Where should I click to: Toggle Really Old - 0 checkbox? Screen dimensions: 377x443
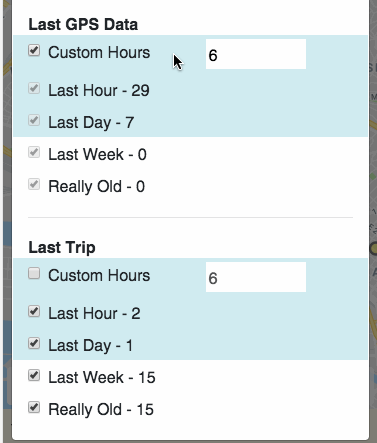point(34,184)
